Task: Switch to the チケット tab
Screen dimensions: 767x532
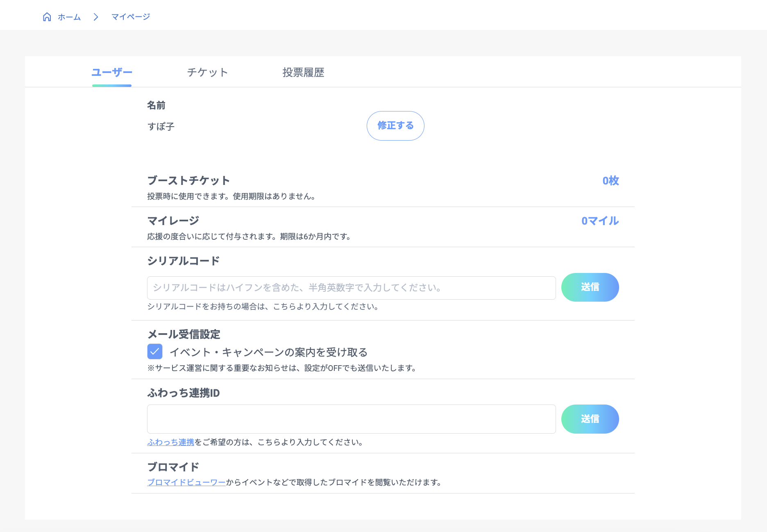Action: [208, 72]
